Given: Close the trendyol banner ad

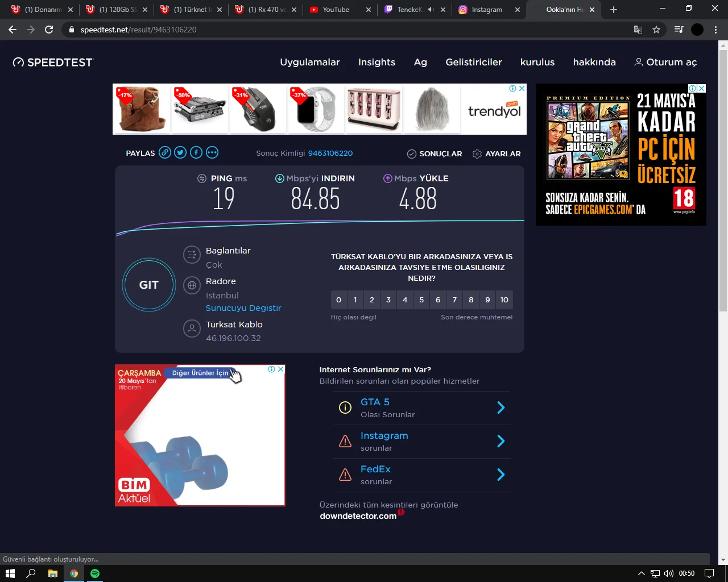Looking at the screenshot, I should point(522,88).
